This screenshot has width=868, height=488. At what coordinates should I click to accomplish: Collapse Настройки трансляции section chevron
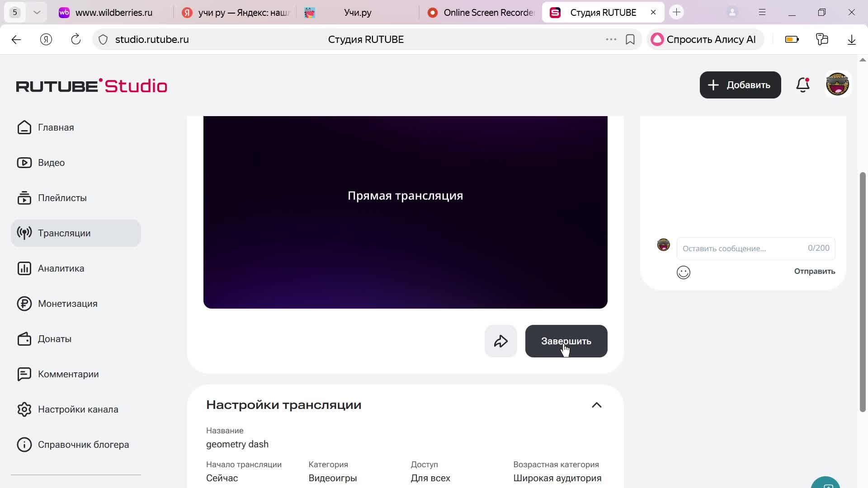pos(596,405)
